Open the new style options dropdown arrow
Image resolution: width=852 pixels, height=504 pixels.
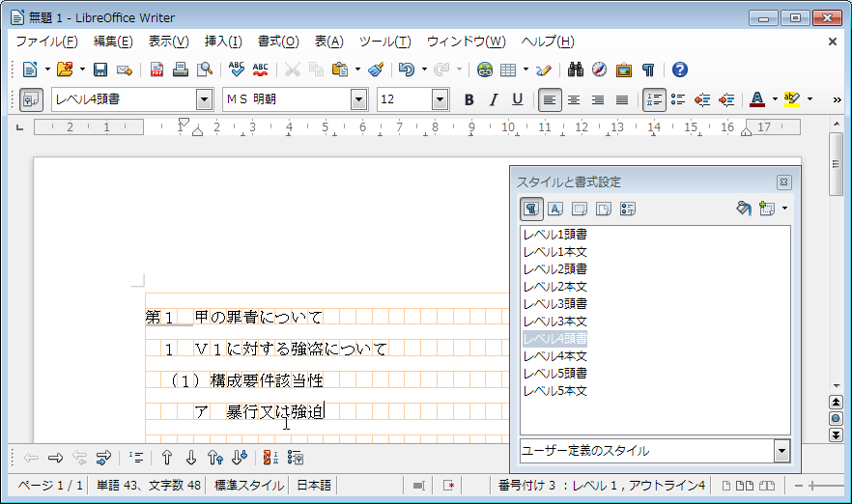[x=784, y=209]
